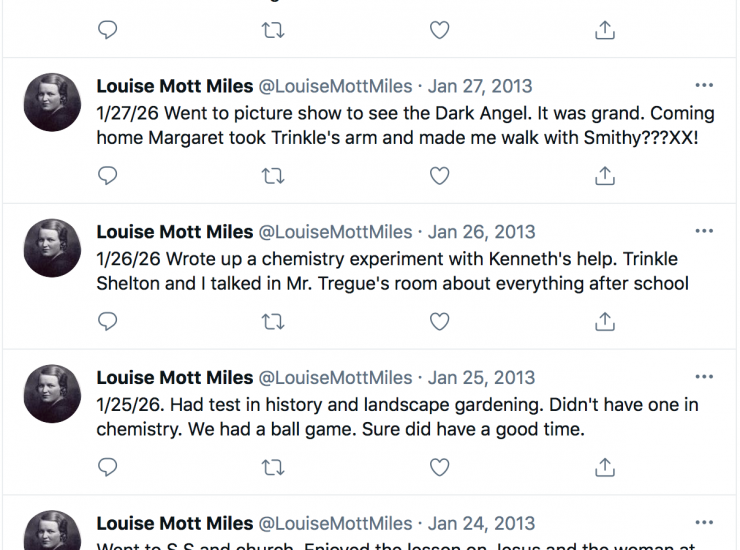Reply to the Jan 27, 2013 tweet
The width and height of the screenshot is (740, 550).
pyautogui.click(x=108, y=176)
